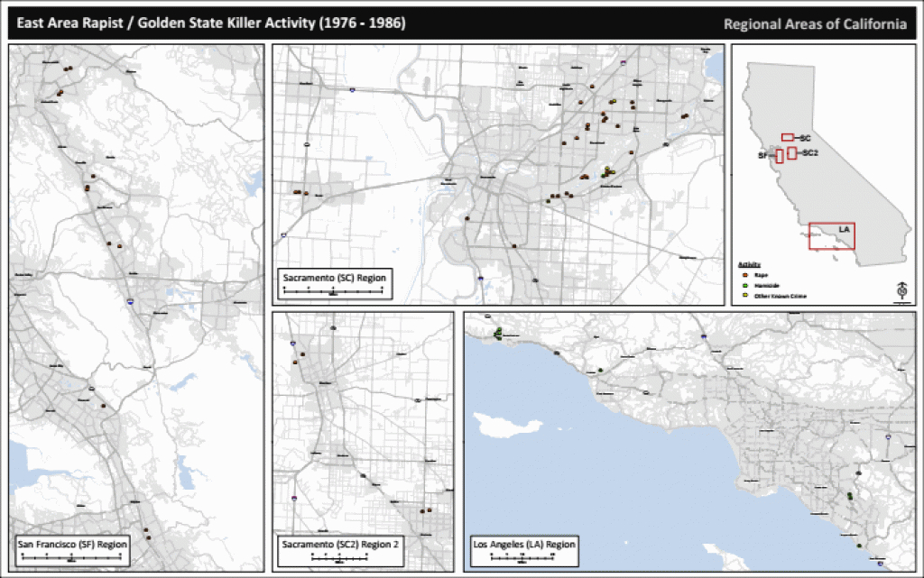Image resolution: width=924 pixels, height=578 pixels.
Task: Click the Los Angeles (LA) Region label
Action: (523, 545)
